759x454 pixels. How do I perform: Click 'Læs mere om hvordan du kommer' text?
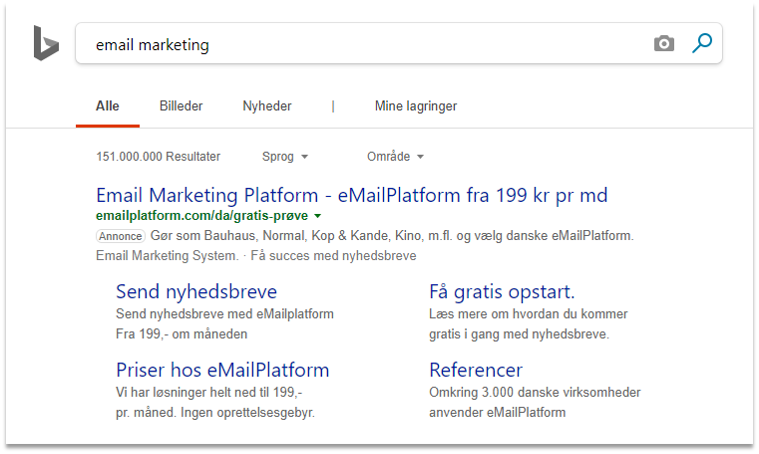tap(528, 314)
